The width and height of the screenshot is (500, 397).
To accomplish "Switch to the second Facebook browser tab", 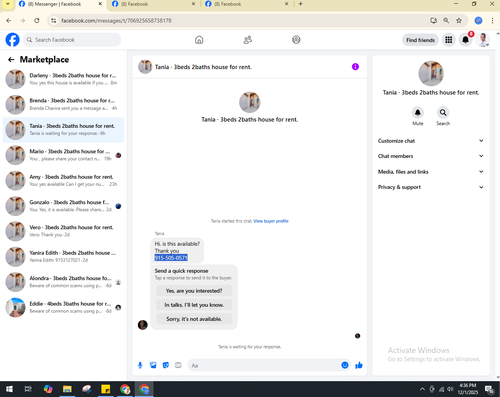I will point(153,4).
